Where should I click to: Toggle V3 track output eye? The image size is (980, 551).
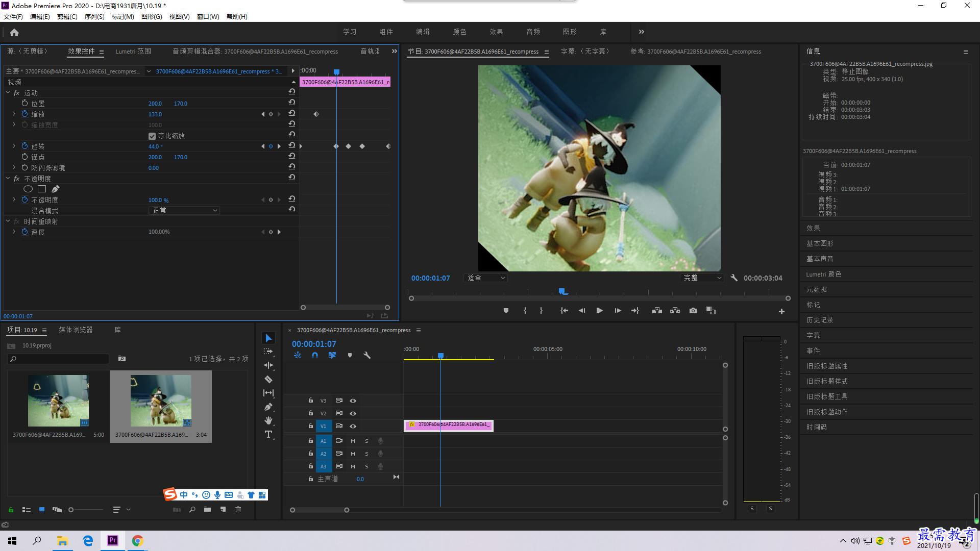tap(353, 400)
